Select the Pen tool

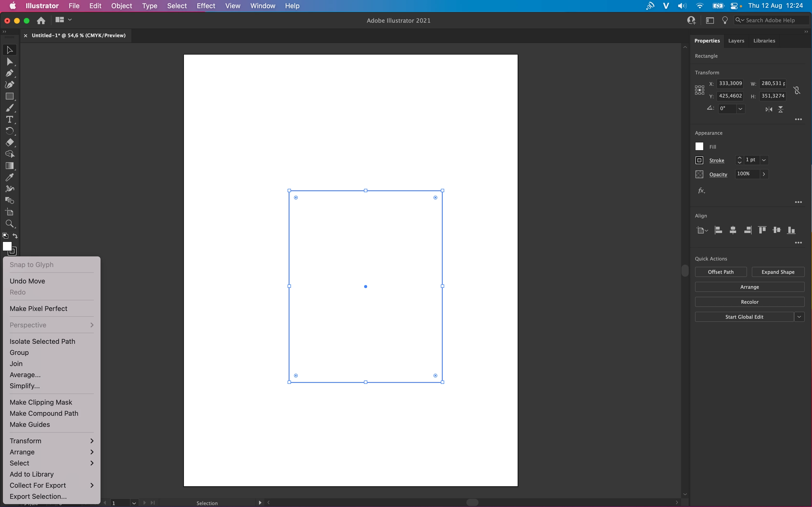point(9,73)
